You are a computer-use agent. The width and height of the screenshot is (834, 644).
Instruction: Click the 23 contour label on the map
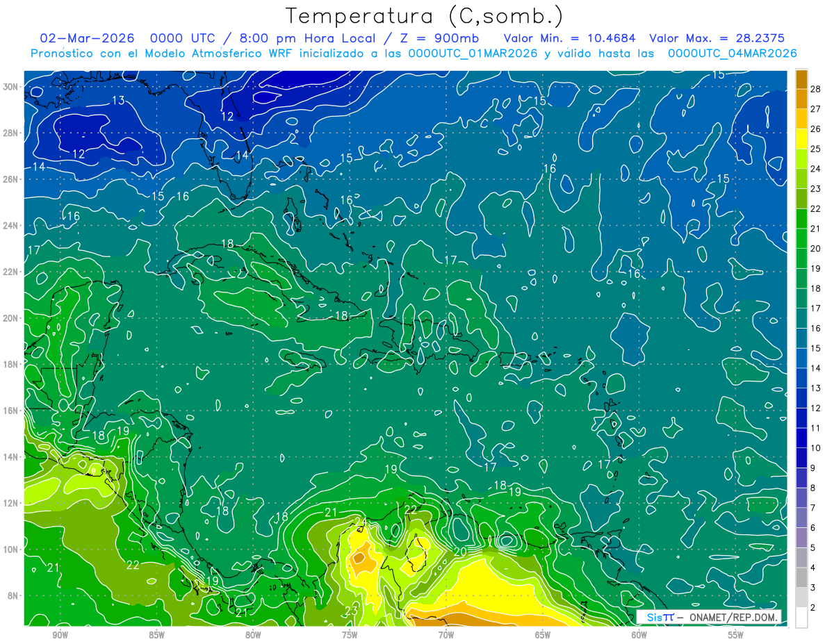[x=351, y=611]
